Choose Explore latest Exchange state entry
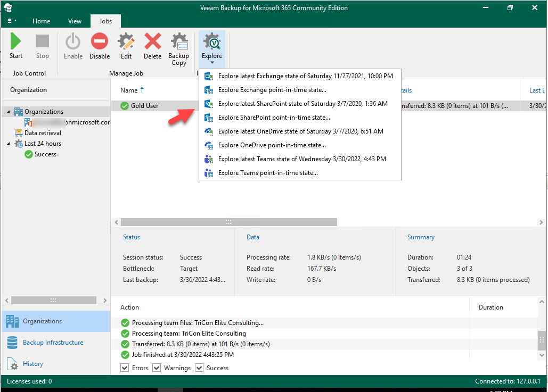The width and height of the screenshot is (548, 392). (300, 76)
